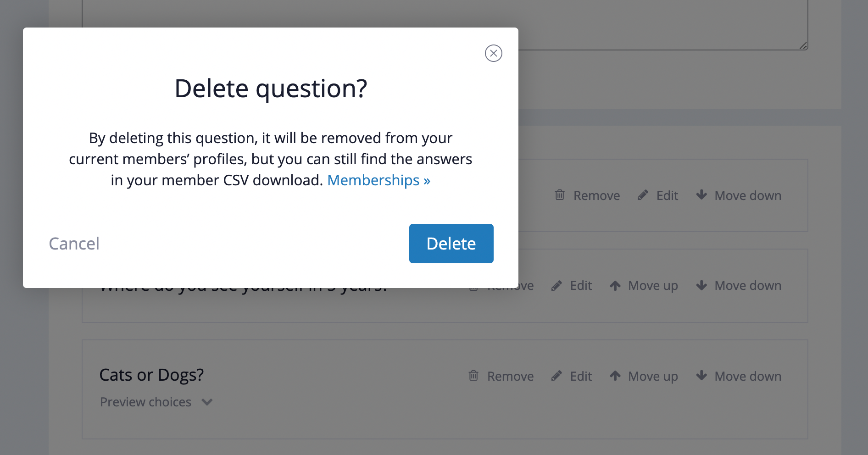Click trash icon in first question row
Viewport: 868px width, 455px height.
(x=560, y=195)
